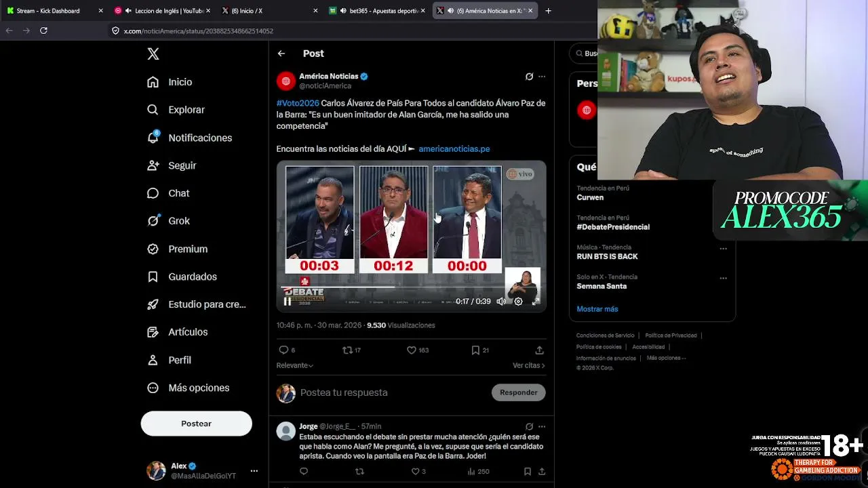Reply to Jorge's comment
868x488 pixels.
(x=304, y=472)
